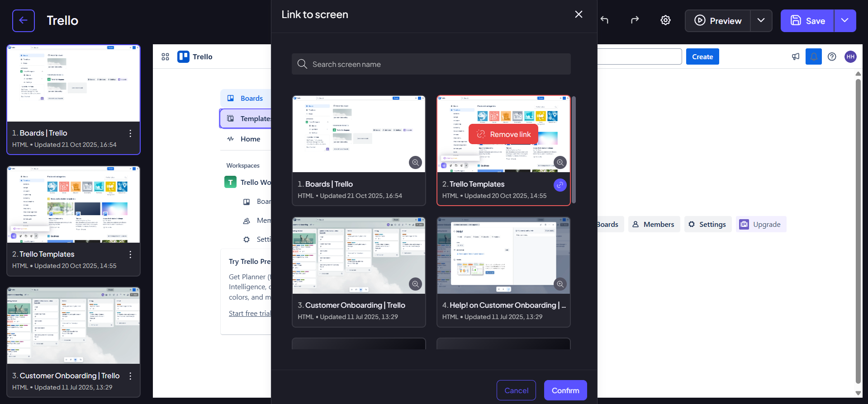Image resolution: width=868 pixels, height=404 pixels.
Task: Click the purple link icon on Trello Templates
Action: point(560,185)
